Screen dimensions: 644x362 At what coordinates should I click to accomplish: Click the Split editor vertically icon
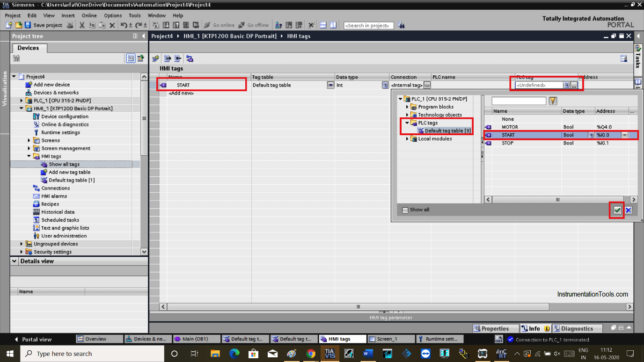click(x=333, y=25)
